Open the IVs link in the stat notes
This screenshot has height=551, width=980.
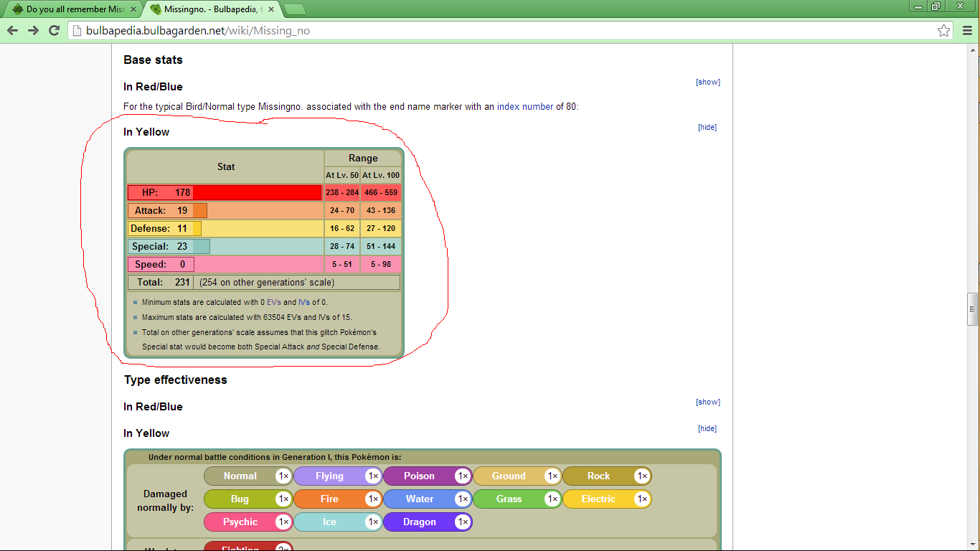[x=304, y=302]
